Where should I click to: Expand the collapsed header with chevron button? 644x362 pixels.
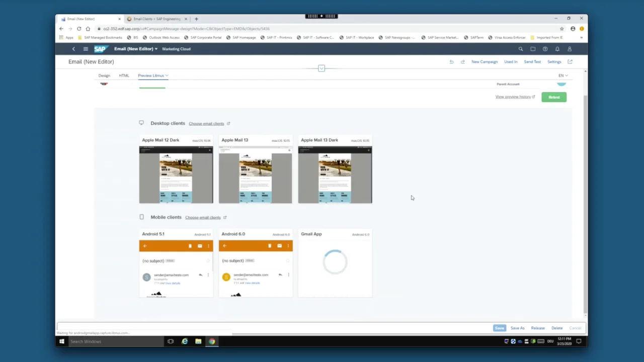pyautogui.click(x=321, y=68)
